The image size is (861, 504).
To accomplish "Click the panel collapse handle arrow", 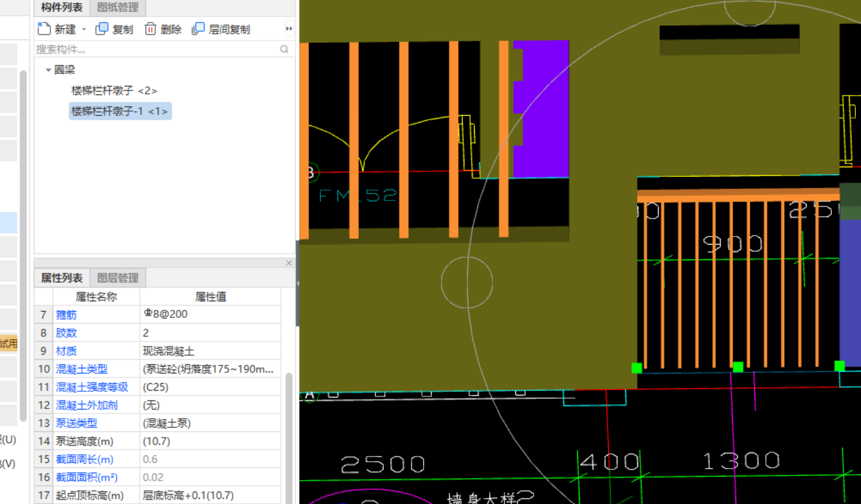I will pyautogui.click(x=298, y=283).
